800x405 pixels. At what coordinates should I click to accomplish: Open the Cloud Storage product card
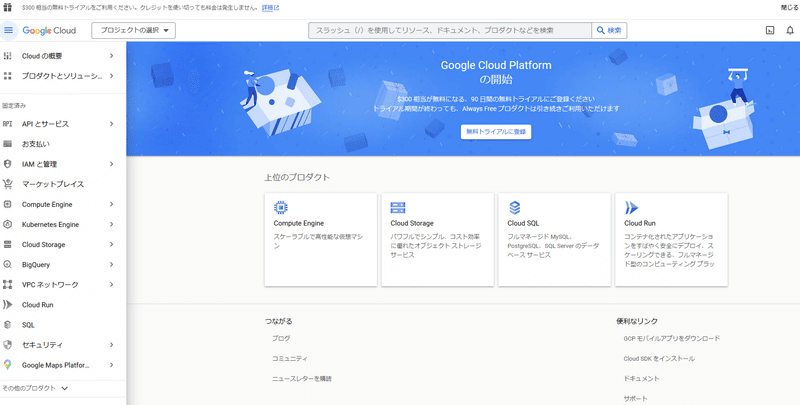tap(438, 239)
